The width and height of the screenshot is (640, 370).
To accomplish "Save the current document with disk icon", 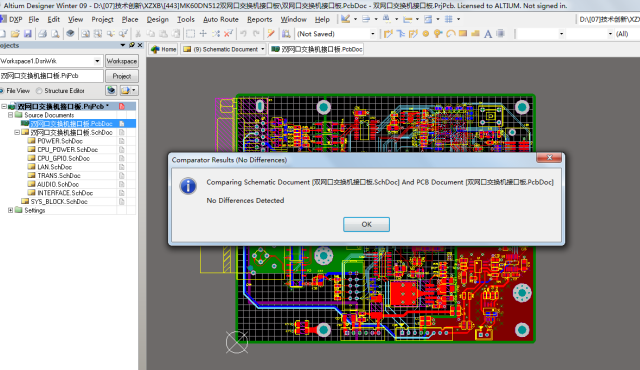I will pyautogui.click(x=28, y=34).
